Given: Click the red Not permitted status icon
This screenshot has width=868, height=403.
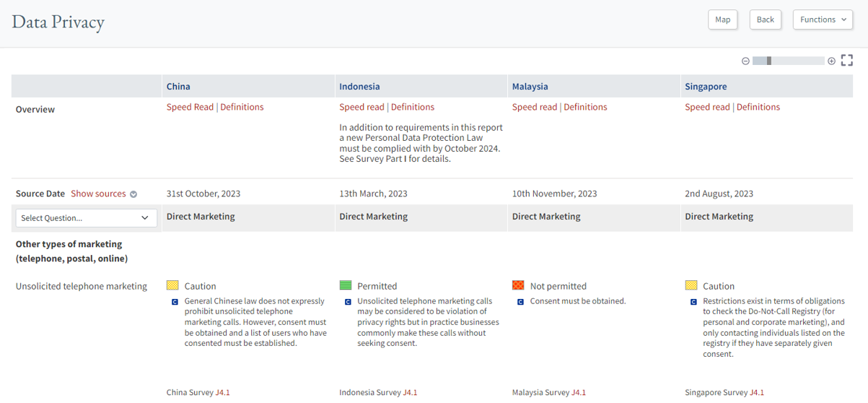Looking at the screenshot, I should pos(518,286).
